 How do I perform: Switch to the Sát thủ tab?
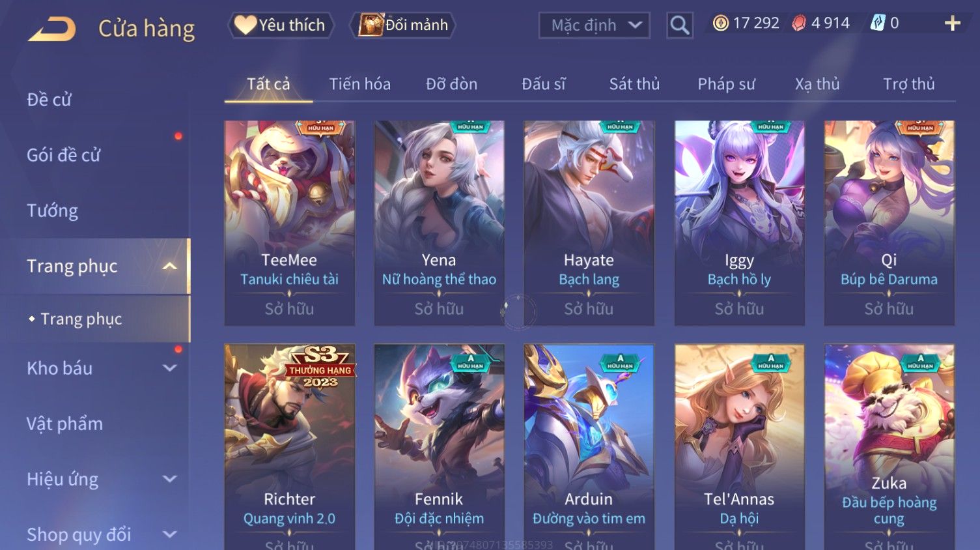click(x=634, y=84)
